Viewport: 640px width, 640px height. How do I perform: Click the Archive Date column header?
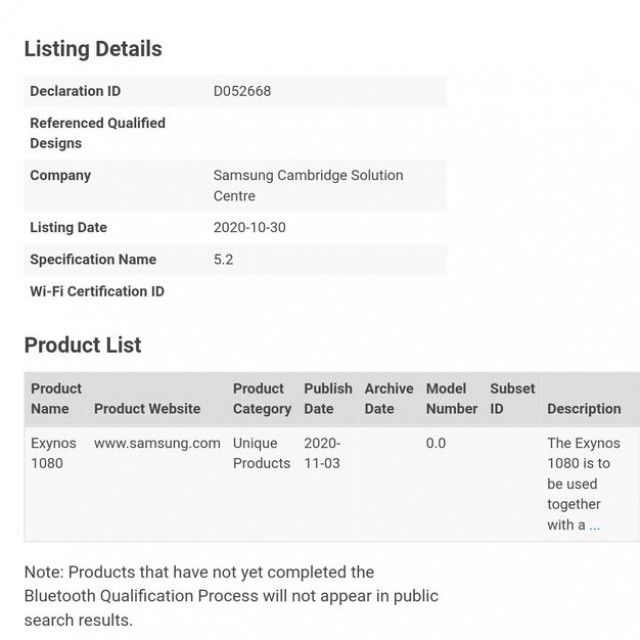pyautogui.click(x=389, y=398)
